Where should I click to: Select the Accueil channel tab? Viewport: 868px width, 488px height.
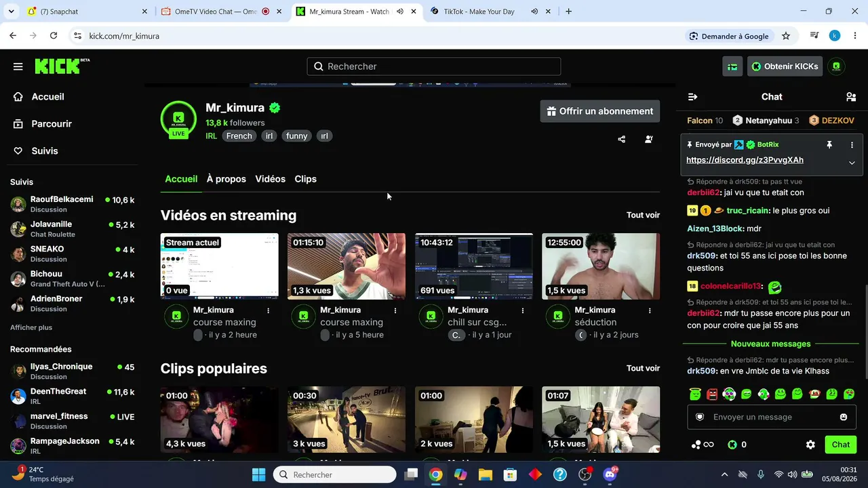(x=181, y=179)
